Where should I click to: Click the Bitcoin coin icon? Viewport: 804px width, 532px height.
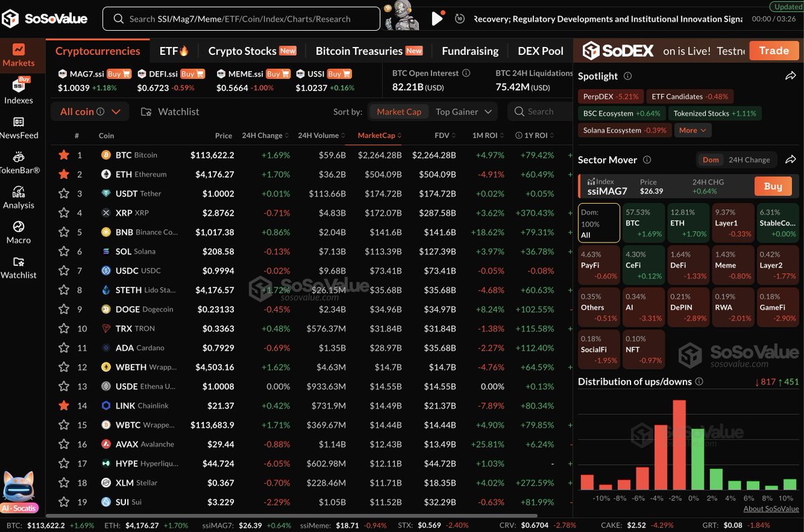click(x=105, y=155)
